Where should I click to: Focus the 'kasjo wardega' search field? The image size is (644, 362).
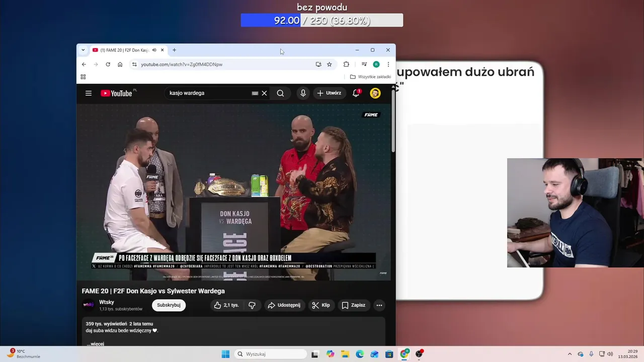click(209, 93)
